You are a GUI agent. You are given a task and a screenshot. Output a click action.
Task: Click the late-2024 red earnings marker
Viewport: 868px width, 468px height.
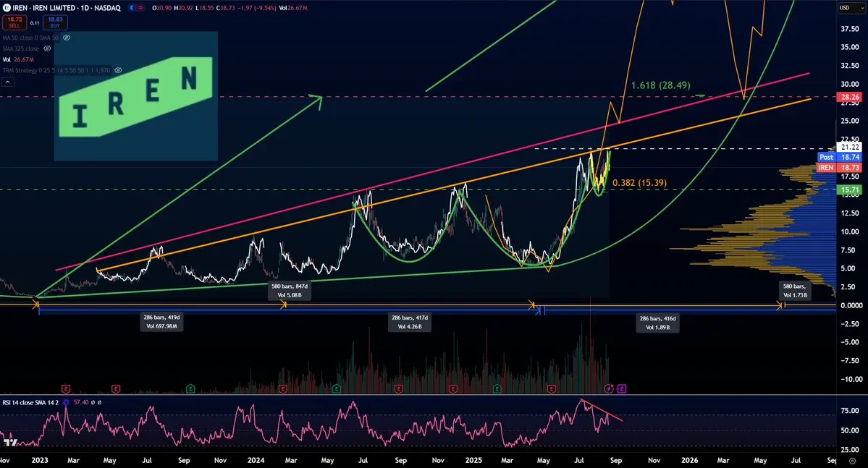click(452, 389)
